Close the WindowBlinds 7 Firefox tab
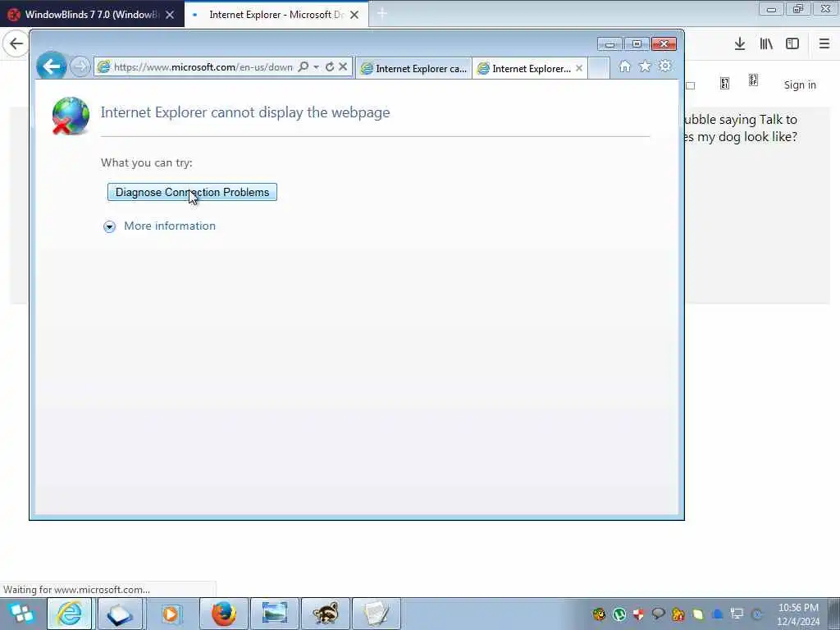Viewport: 840px width, 630px height. [170, 15]
